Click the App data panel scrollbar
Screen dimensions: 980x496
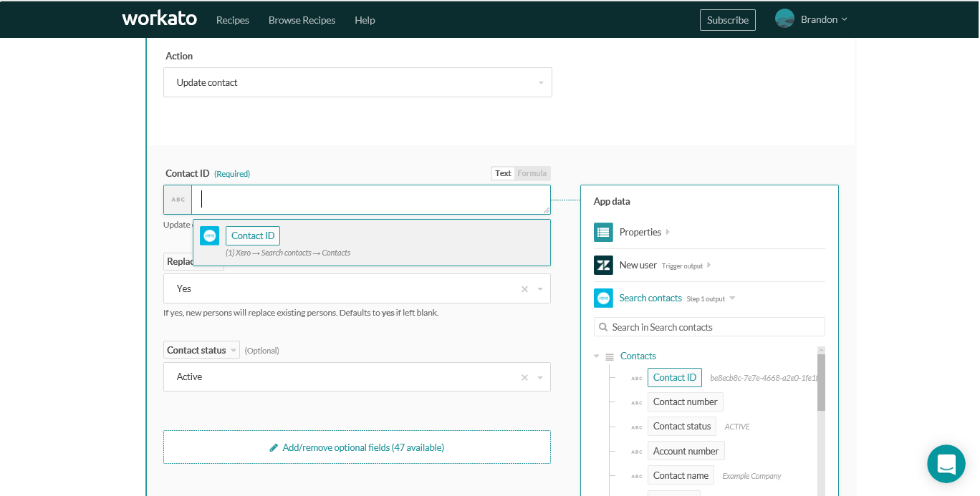pyautogui.click(x=821, y=382)
